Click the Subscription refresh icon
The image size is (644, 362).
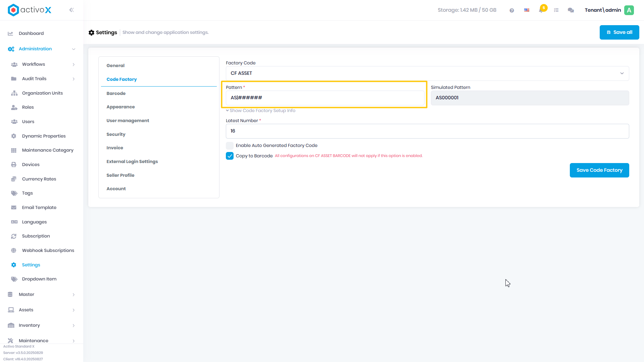[14, 236]
